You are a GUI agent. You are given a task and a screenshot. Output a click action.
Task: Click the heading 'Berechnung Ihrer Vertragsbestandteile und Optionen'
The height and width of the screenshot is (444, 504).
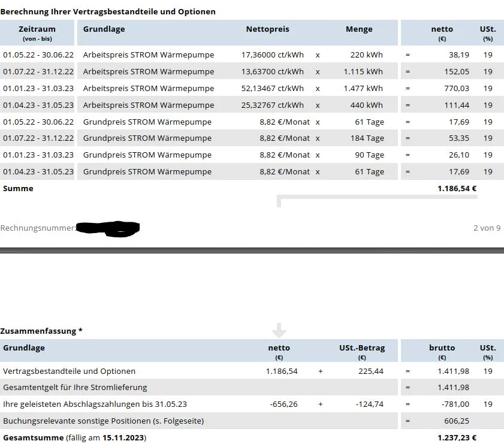(x=108, y=11)
